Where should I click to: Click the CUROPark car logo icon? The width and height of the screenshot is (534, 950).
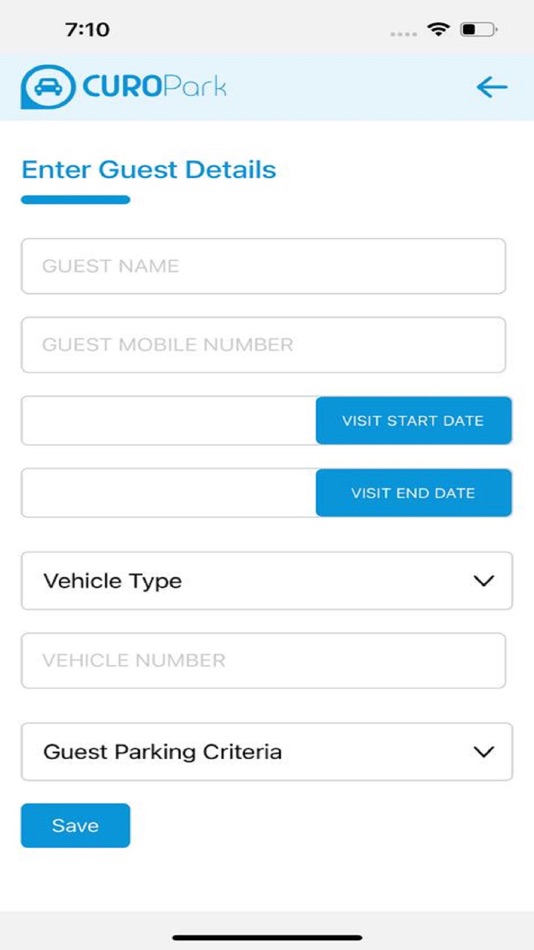pos(48,87)
